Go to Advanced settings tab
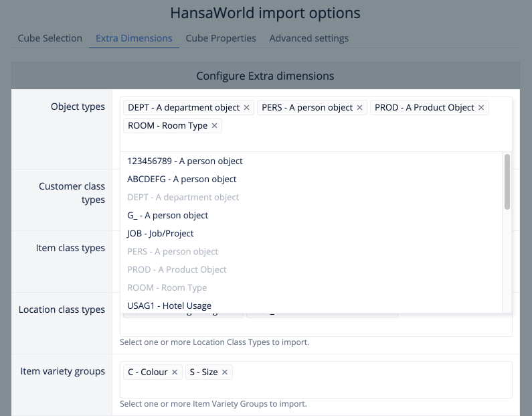 (308, 38)
